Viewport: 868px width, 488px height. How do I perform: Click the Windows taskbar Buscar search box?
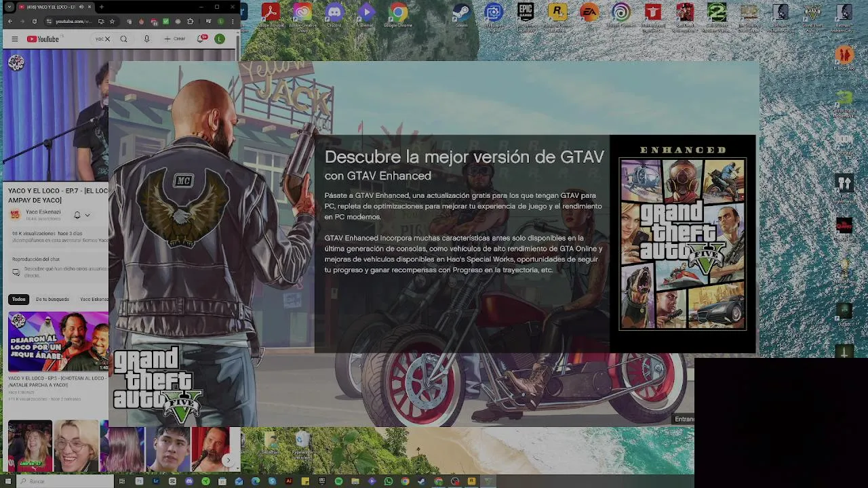tap(64, 481)
